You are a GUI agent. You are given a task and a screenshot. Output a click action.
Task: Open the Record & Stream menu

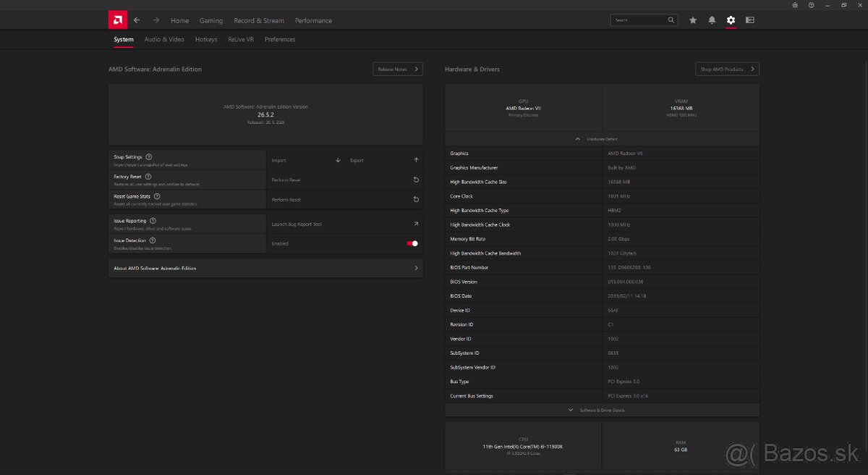[259, 20]
